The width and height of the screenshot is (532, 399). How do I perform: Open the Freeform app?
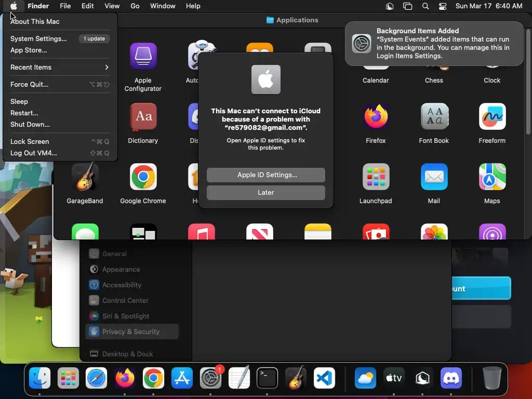tap(492, 116)
